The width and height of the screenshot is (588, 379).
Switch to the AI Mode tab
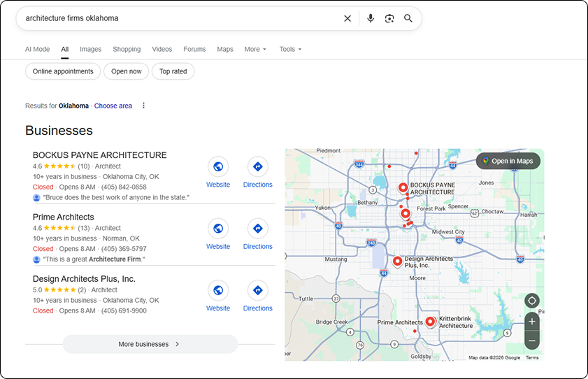(x=38, y=49)
